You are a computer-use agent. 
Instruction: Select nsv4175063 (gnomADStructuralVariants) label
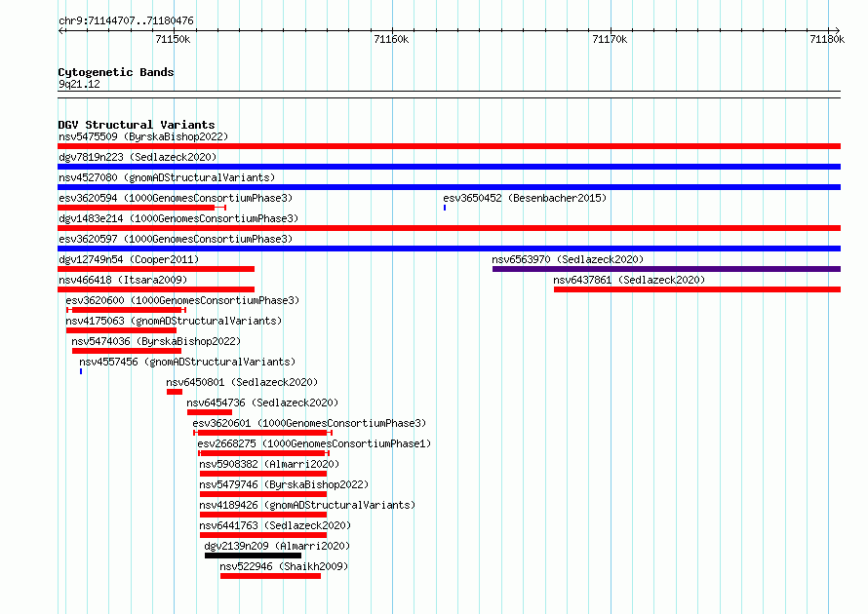[174, 321]
